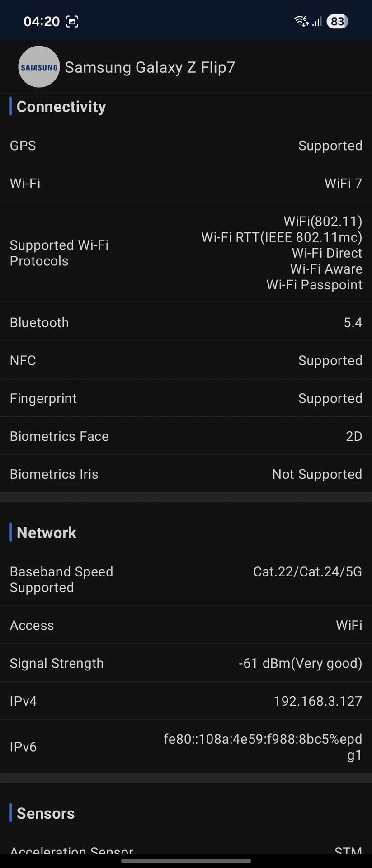Tap the screen recorder status icon

tap(72, 21)
